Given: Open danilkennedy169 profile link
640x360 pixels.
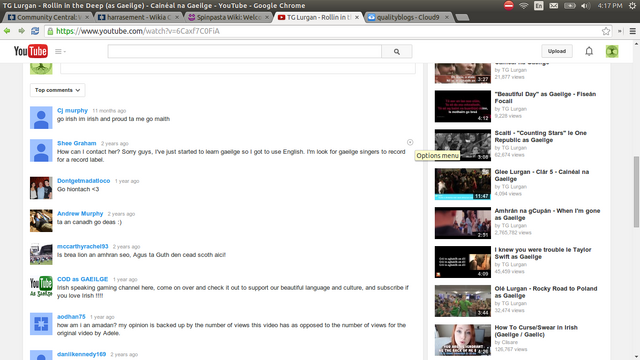Looking at the screenshot, I should point(82,354).
